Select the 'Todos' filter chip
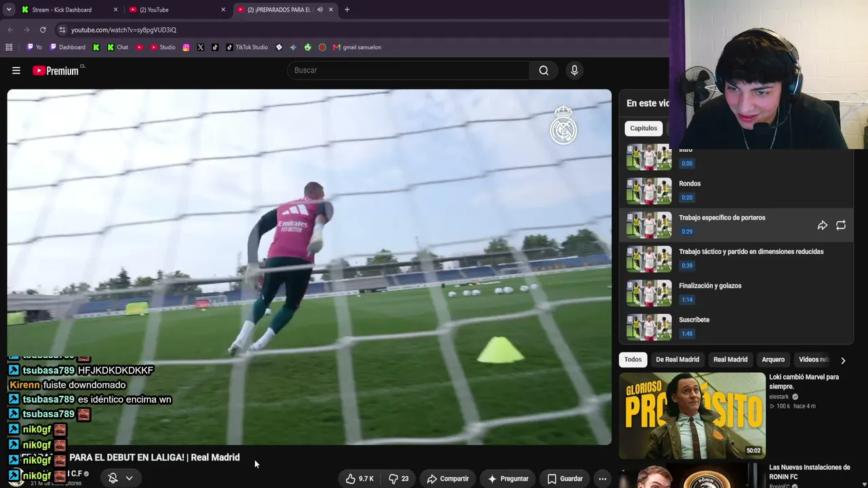The width and height of the screenshot is (868, 488). [x=633, y=360]
